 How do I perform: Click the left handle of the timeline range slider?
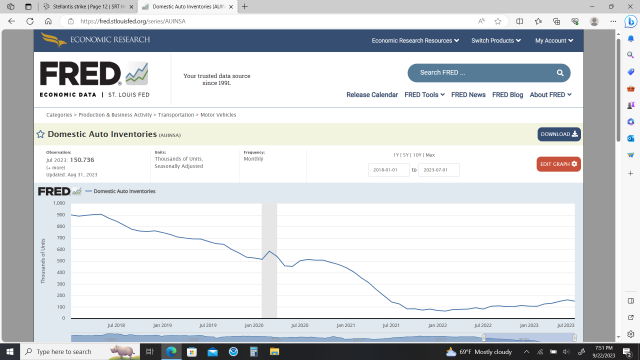(484, 338)
